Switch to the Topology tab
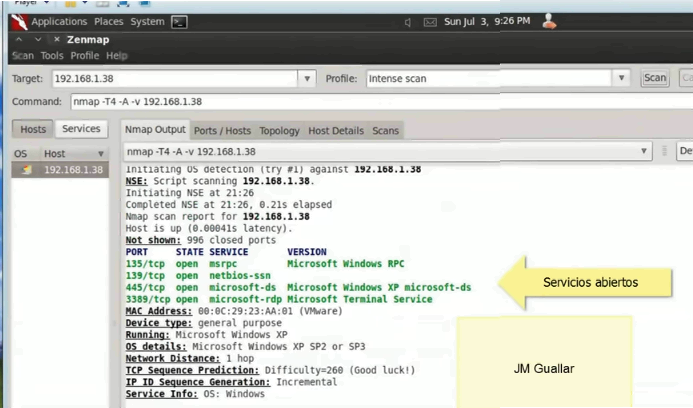Screen dimensions: 693x408 (x=279, y=131)
